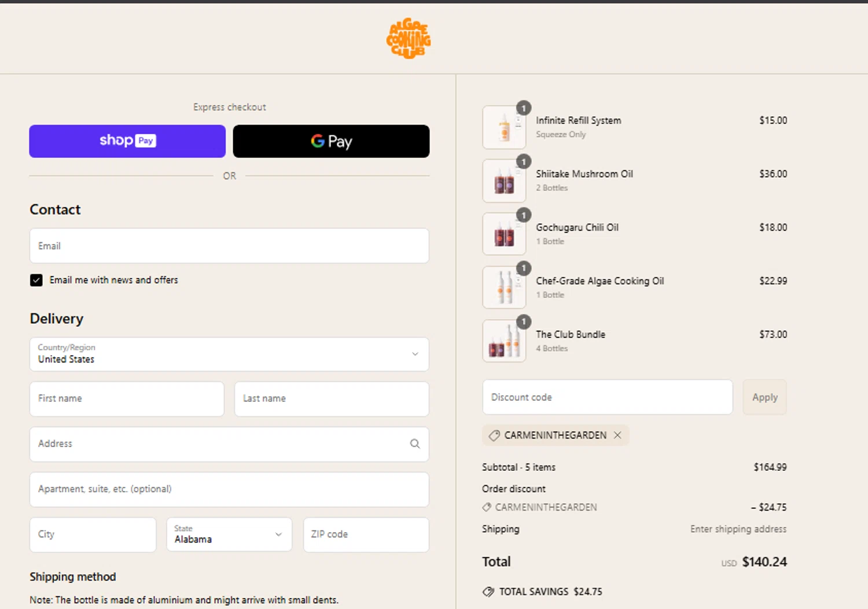Screen dimensions: 868x609
Task: Click the TOTAL SAVINGS $24.75 text
Action: pos(550,592)
